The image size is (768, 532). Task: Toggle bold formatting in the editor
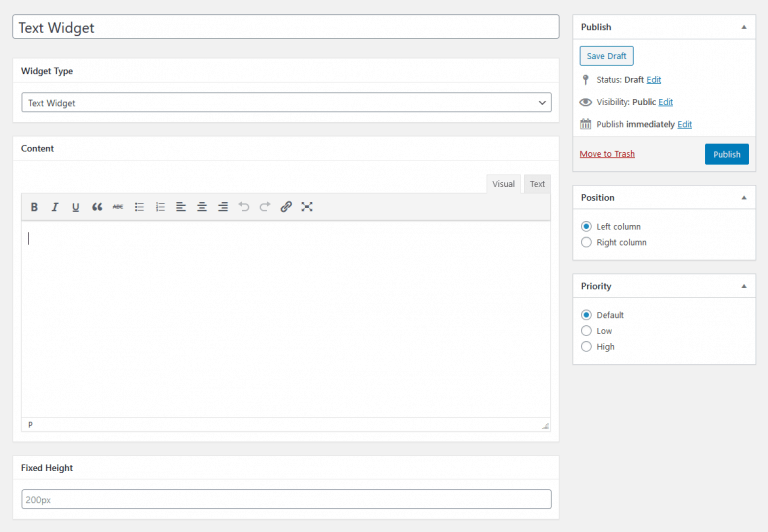(34, 207)
